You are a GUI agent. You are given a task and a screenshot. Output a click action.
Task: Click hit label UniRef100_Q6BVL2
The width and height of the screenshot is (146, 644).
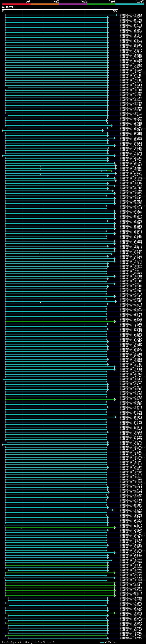click(131, 585)
